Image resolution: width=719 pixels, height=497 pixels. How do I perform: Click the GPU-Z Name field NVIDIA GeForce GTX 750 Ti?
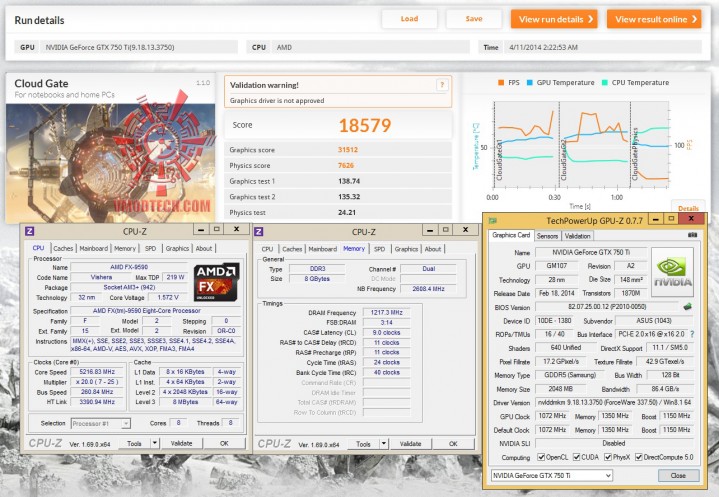click(x=591, y=252)
